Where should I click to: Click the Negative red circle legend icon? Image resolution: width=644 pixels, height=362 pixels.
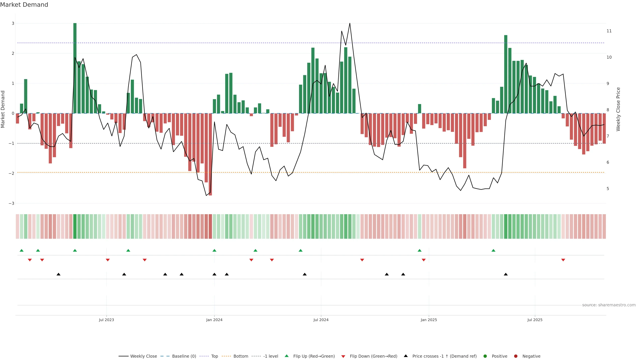click(x=516, y=356)
